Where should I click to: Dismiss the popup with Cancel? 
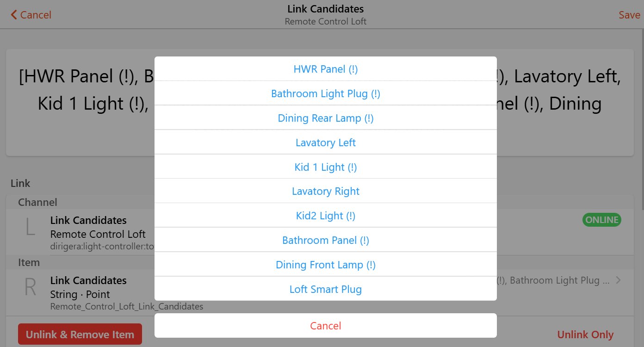325,325
